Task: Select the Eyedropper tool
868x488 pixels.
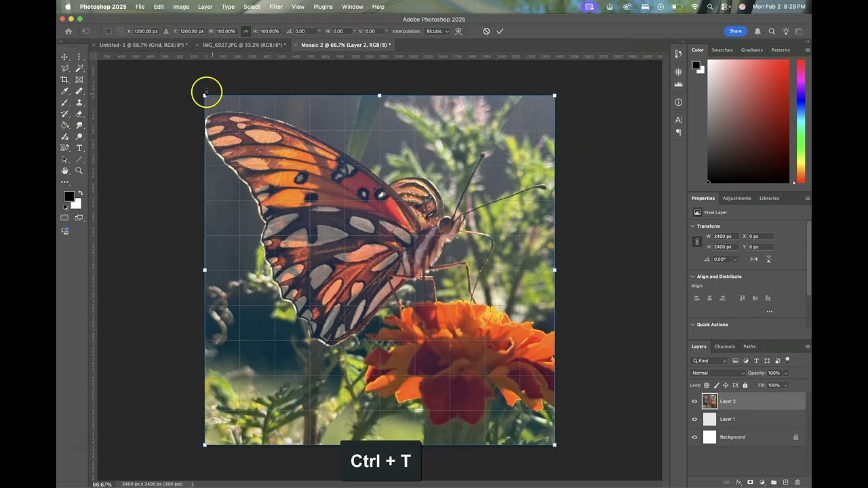Action: [x=64, y=91]
